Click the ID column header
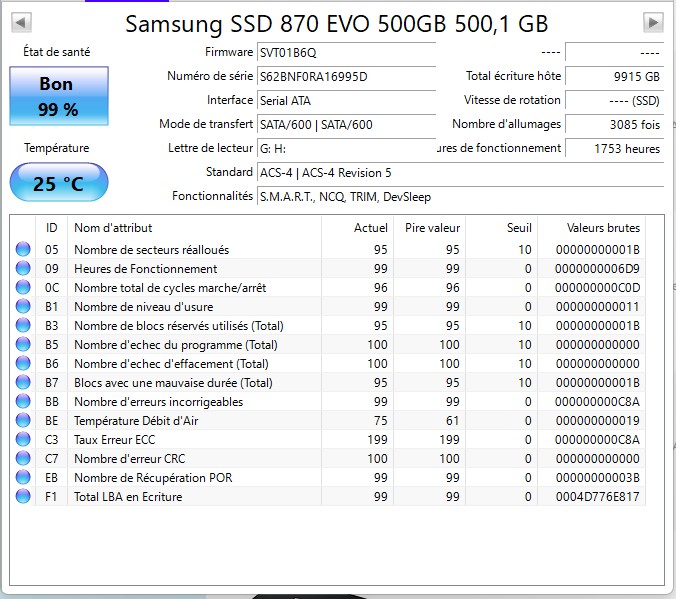Viewport: 676px width, 599px height. 51,228
